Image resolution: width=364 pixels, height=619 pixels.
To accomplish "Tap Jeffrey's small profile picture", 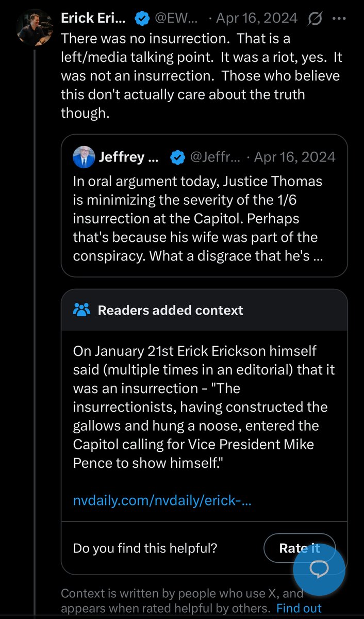I will 84,157.
